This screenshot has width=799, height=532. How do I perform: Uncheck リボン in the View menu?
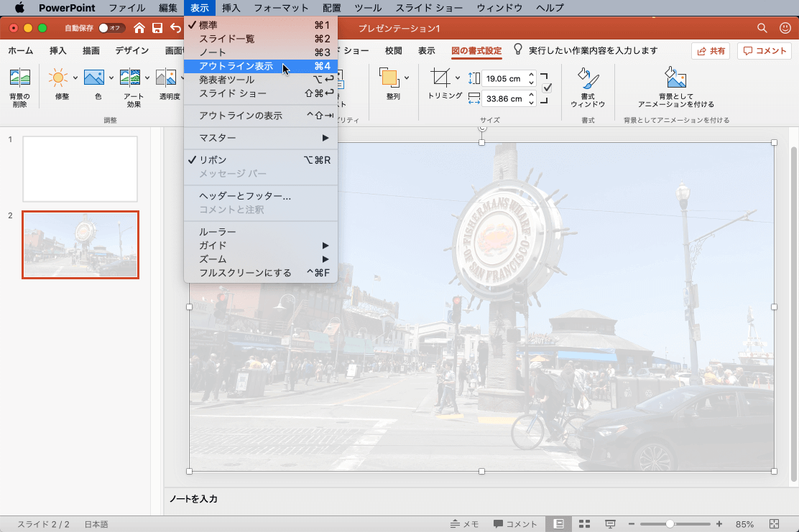(x=213, y=159)
